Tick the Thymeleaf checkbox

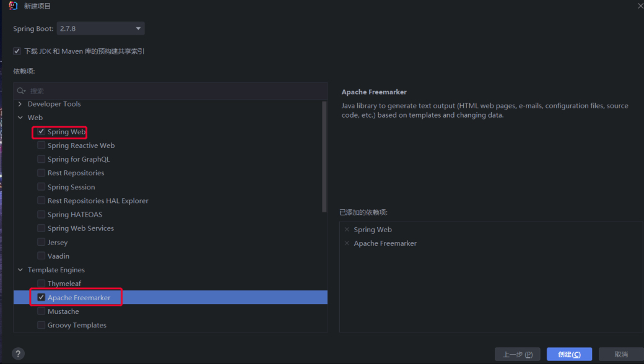[x=41, y=283]
